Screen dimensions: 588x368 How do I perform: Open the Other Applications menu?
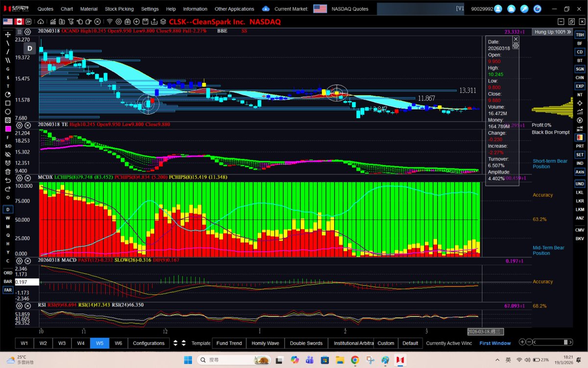click(234, 9)
